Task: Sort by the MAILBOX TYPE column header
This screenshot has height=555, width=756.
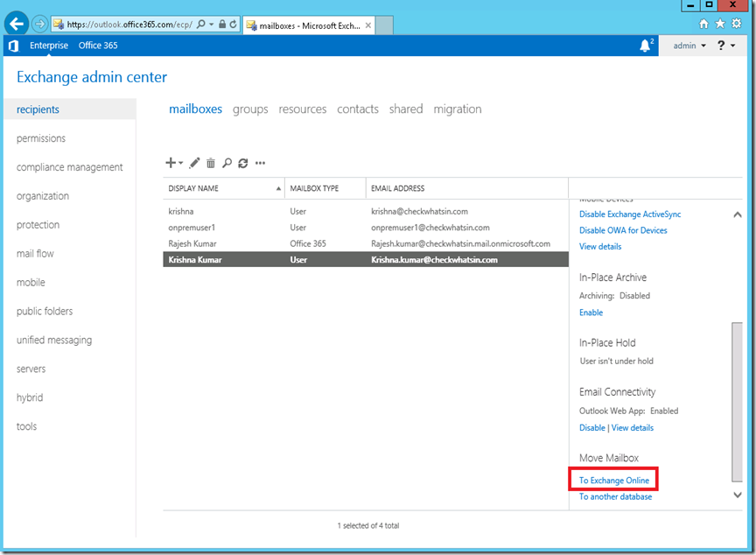Action: (x=325, y=188)
